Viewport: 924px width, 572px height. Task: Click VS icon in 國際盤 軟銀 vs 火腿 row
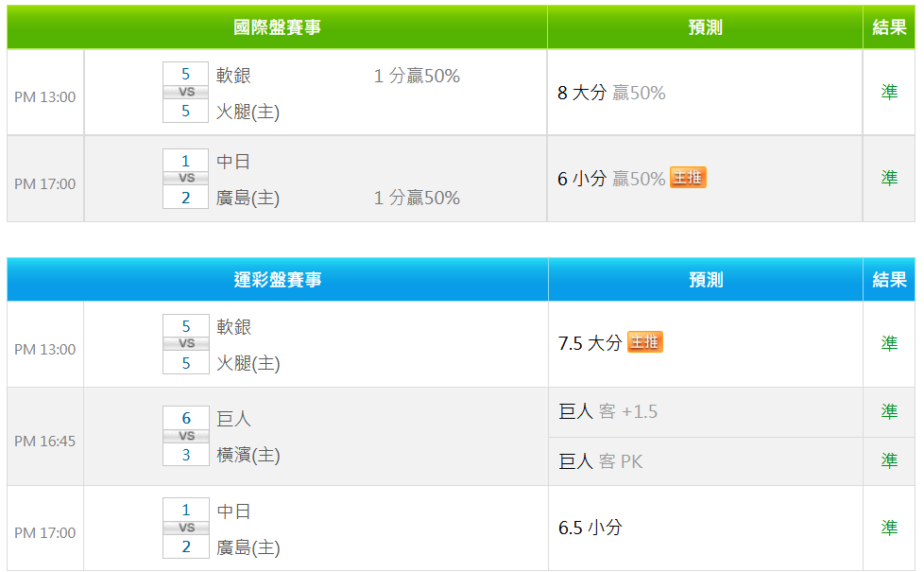[186, 92]
